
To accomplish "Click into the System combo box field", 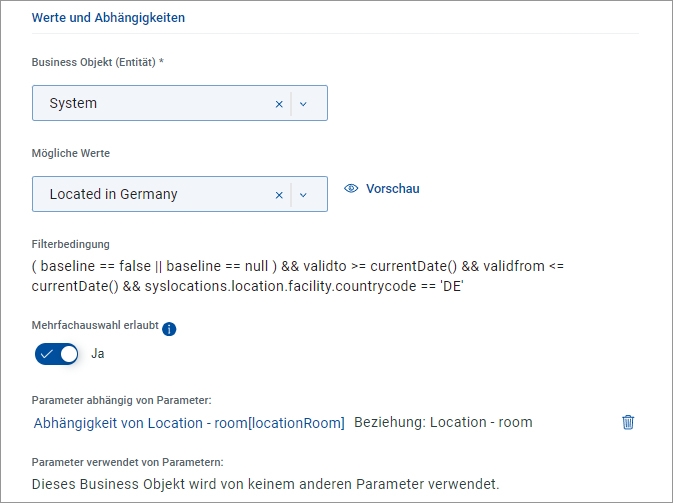I will click(x=150, y=103).
